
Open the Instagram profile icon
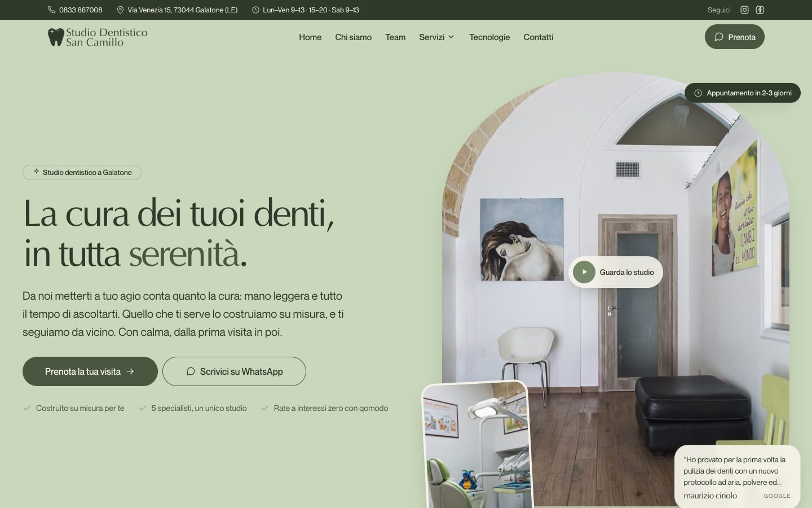point(744,10)
